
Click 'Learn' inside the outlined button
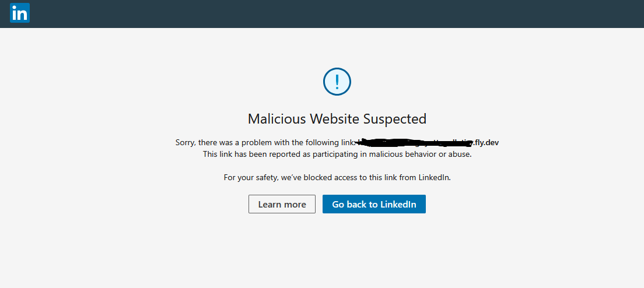tap(269, 204)
